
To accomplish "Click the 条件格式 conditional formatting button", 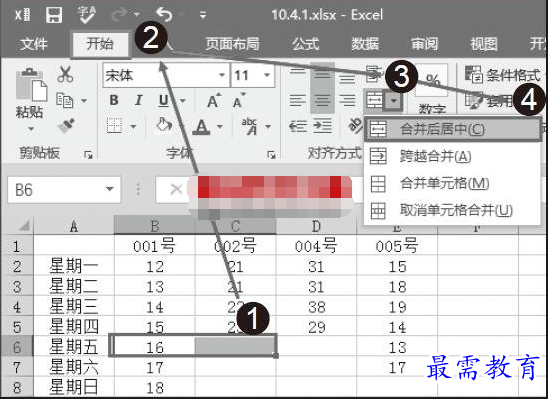I will pos(503,74).
